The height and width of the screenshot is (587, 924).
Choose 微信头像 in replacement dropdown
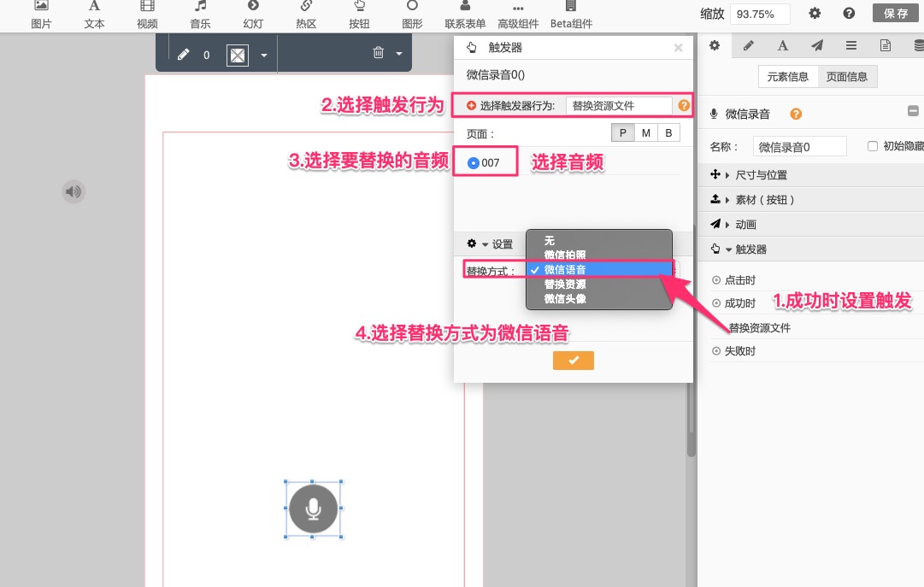coord(565,298)
